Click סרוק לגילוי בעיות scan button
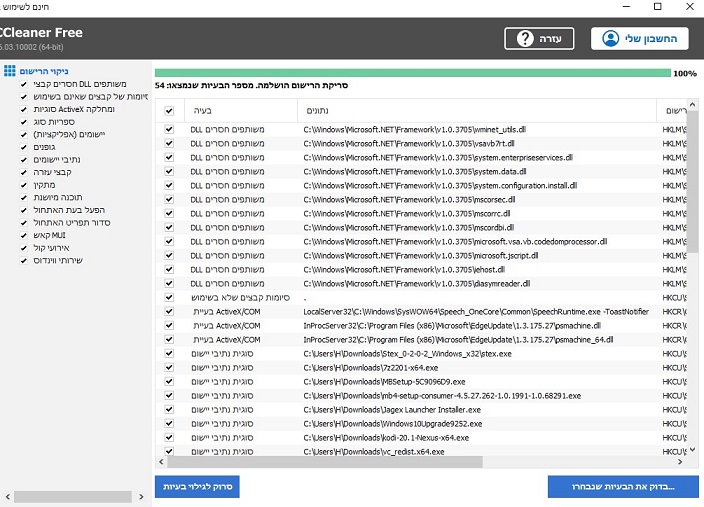This screenshot has height=507, width=704. (x=197, y=487)
